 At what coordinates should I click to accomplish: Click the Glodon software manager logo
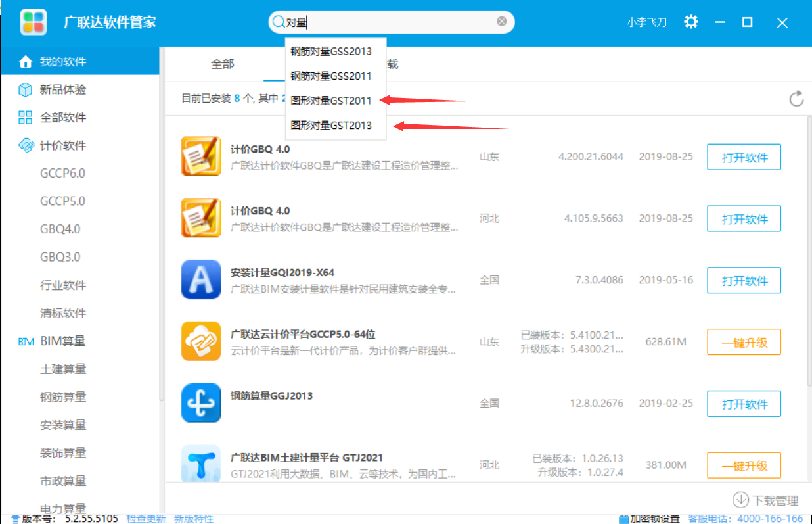(34, 22)
